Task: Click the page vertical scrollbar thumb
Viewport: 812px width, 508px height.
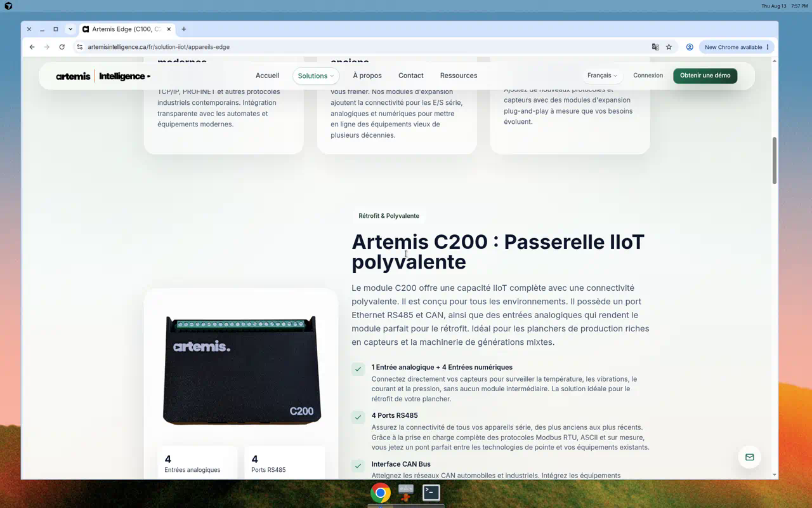Action: (x=775, y=160)
